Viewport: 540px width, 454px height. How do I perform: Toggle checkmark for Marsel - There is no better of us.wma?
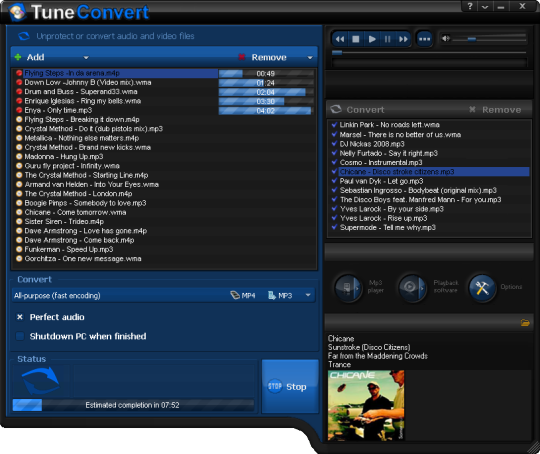pyautogui.click(x=334, y=134)
